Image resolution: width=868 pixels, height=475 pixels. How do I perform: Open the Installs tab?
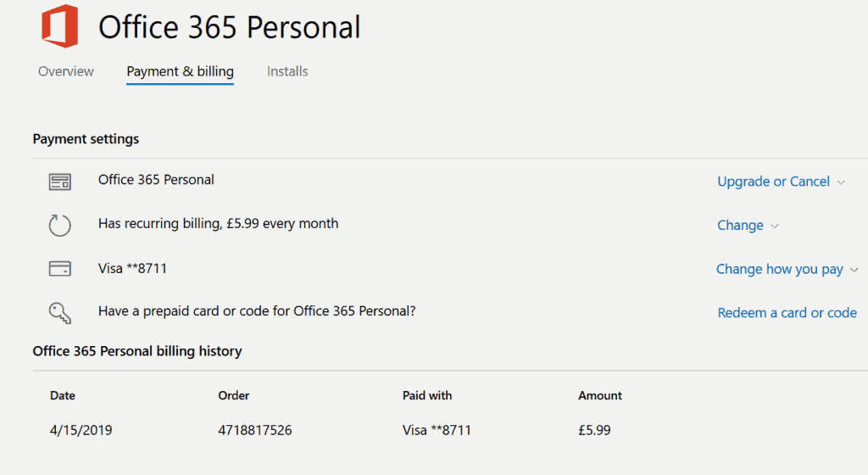click(287, 71)
